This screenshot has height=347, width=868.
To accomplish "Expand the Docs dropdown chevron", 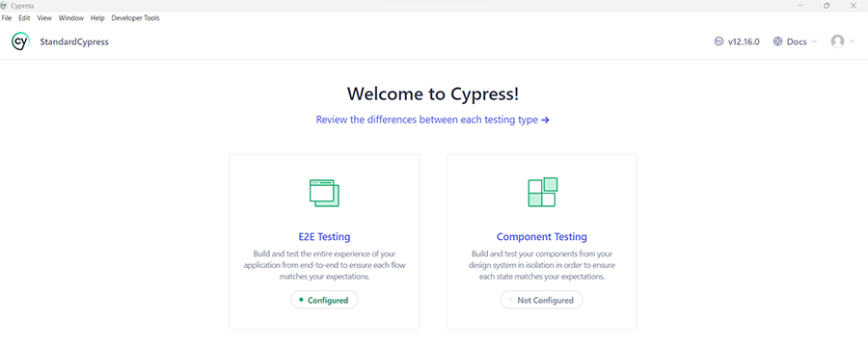I will (814, 41).
